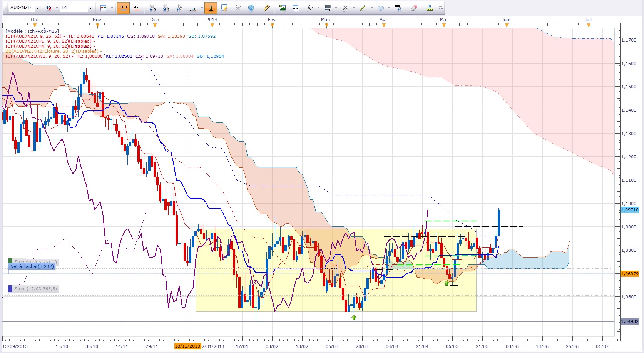Screen dimensions: 644x353
Task: Open the AUD/NZD symbol dropdown
Action: (x=37, y=8)
